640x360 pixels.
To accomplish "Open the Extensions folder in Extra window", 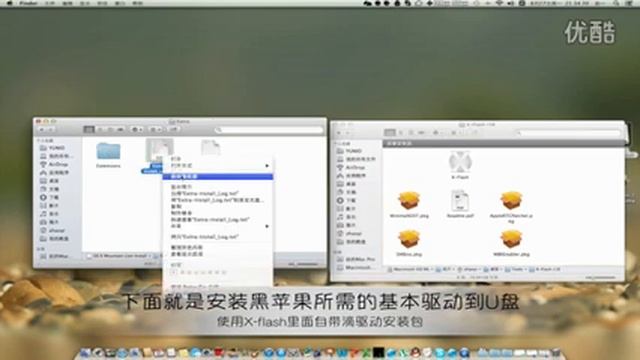I will pyautogui.click(x=108, y=154).
